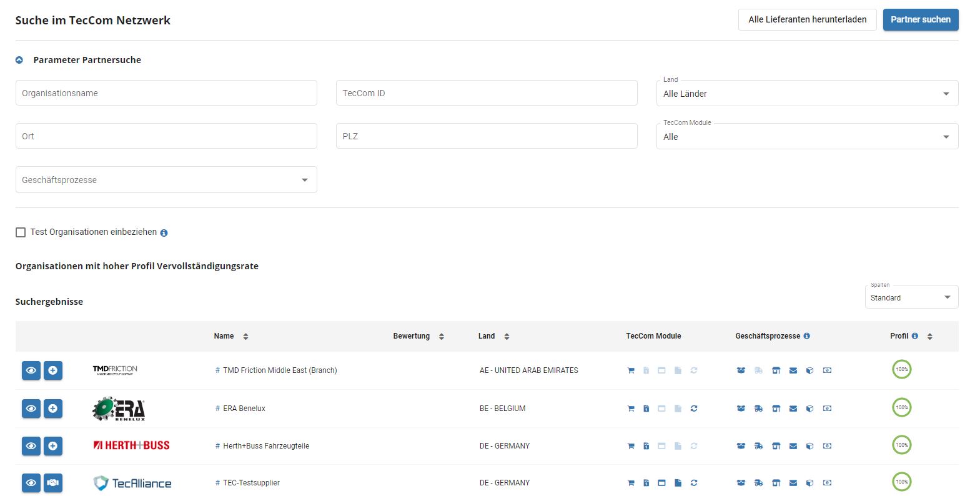Add ERA Benelux via plus icon

(x=53, y=409)
